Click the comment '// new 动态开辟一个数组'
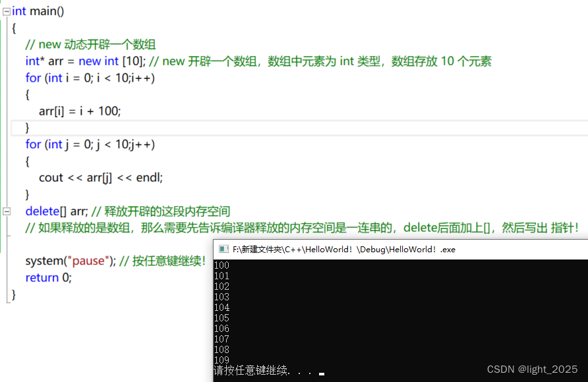Image resolution: width=588 pixels, height=382 pixels. coord(90,45)
